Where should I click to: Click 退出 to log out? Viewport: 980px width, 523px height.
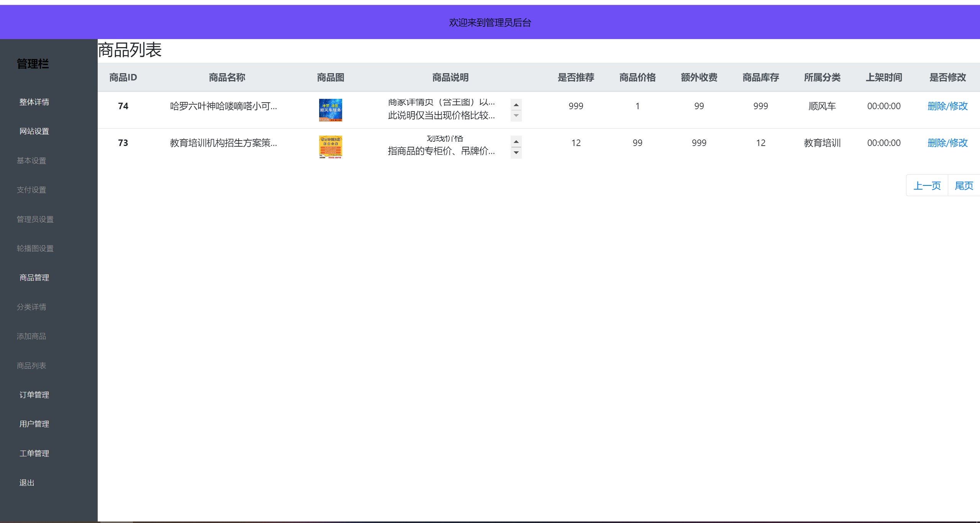[26, 482]
